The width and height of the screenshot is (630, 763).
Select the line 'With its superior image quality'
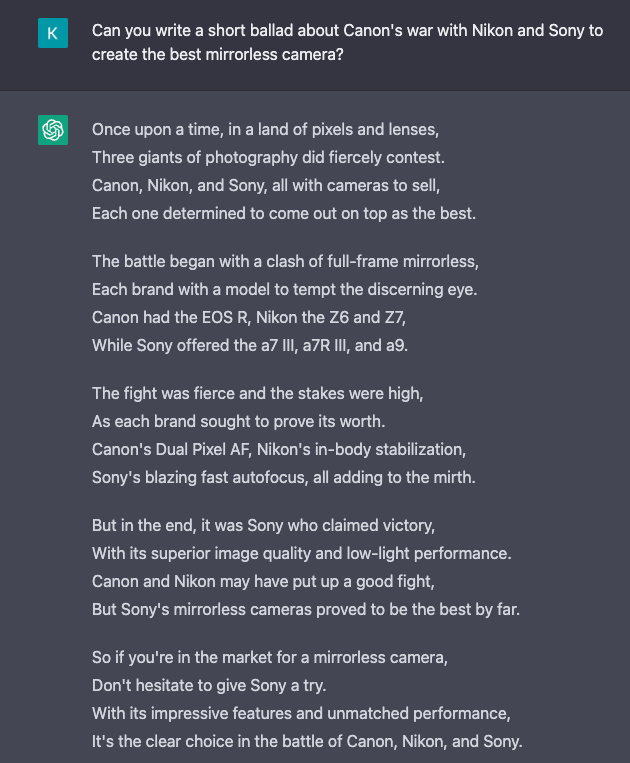coord(302,553)
